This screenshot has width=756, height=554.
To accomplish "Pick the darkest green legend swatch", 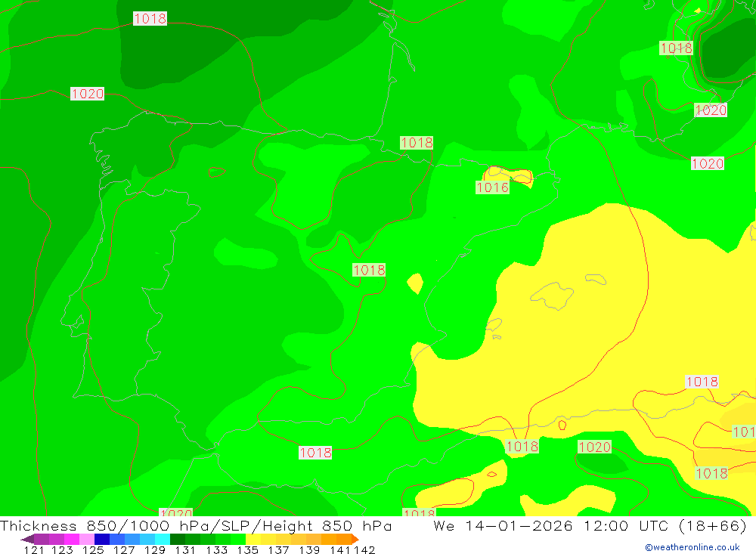I will (x=178, y=539).
